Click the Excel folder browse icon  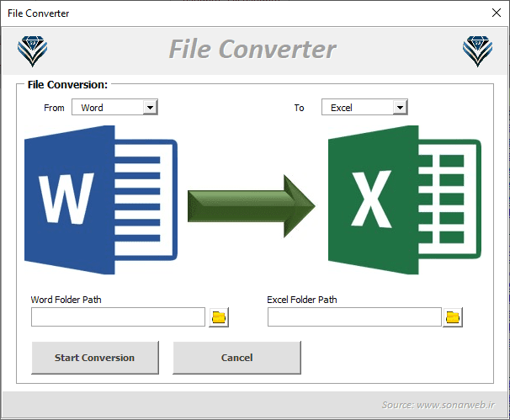tap(453, 317)
